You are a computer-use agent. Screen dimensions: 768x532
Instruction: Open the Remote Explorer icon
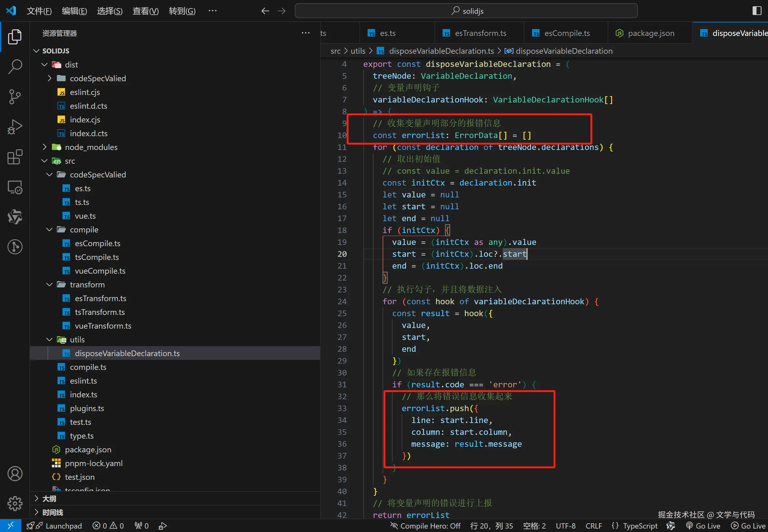(x=15, y=187)
